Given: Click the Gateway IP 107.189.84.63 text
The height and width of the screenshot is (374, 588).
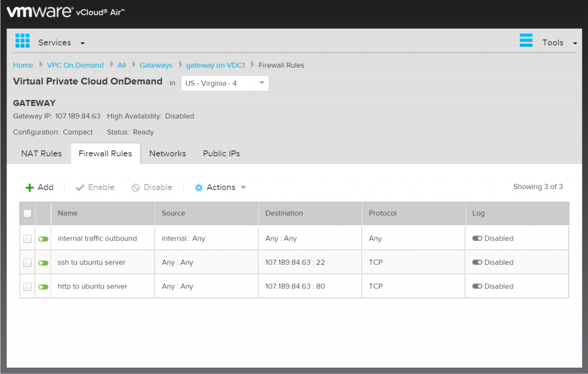Looking at the screenshot, I should coord(57,116).
